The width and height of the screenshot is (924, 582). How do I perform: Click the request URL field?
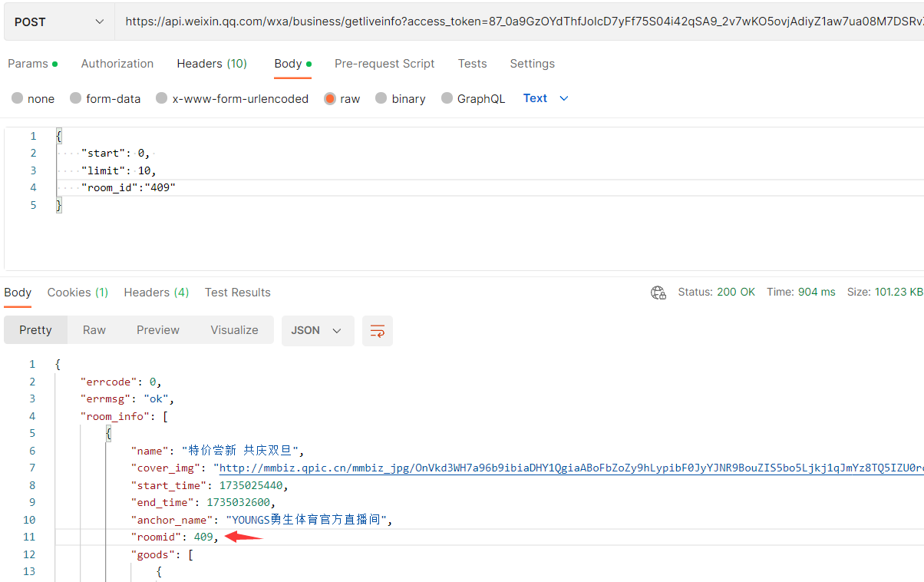tap(520, 22)
